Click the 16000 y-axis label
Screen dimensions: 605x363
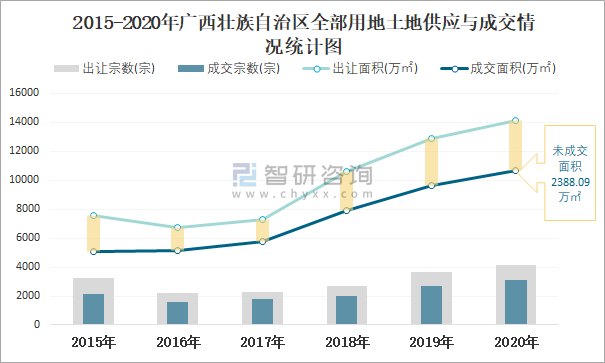point(24,93)
